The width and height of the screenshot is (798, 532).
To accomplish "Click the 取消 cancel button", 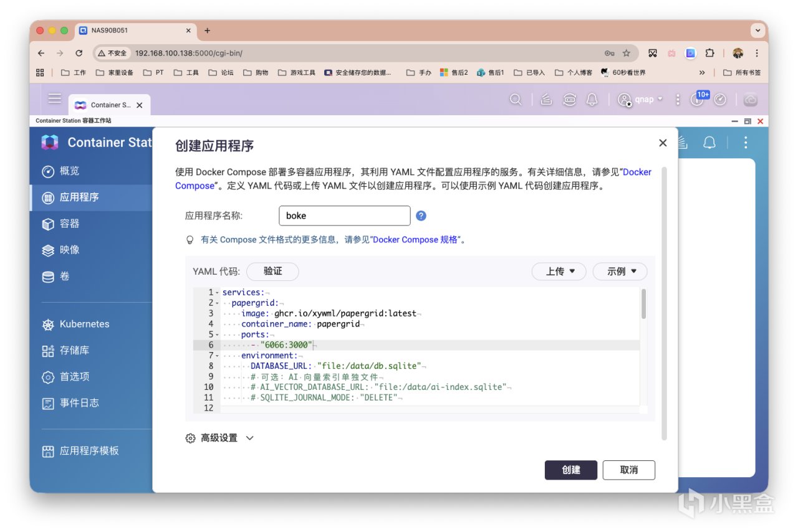I will point(629,470).
